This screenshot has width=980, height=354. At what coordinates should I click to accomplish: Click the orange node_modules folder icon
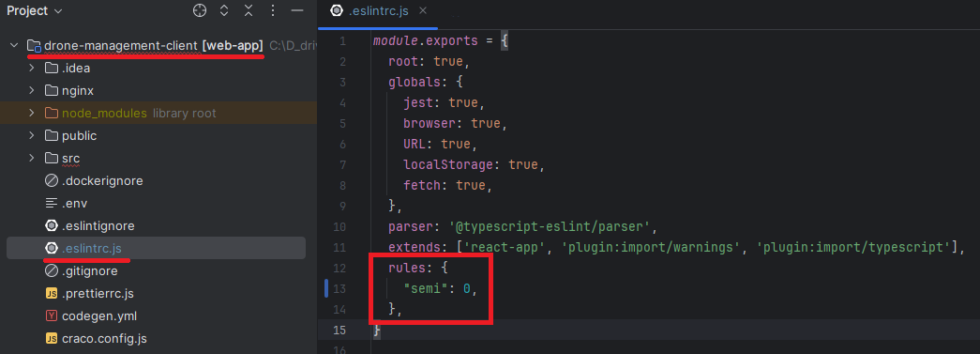point(52,114)
